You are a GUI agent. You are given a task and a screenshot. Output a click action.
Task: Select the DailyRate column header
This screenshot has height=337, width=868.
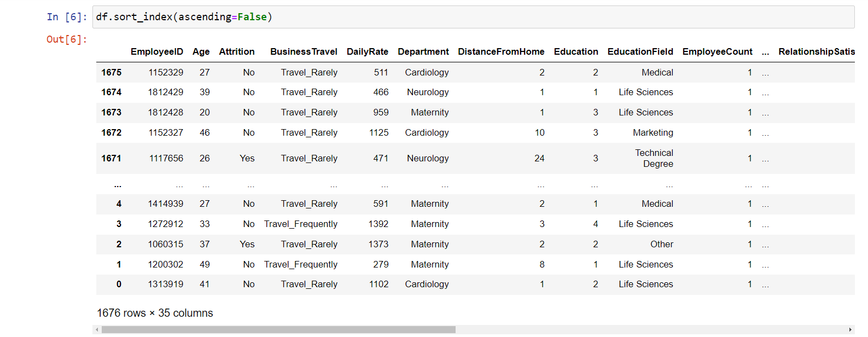367,51
